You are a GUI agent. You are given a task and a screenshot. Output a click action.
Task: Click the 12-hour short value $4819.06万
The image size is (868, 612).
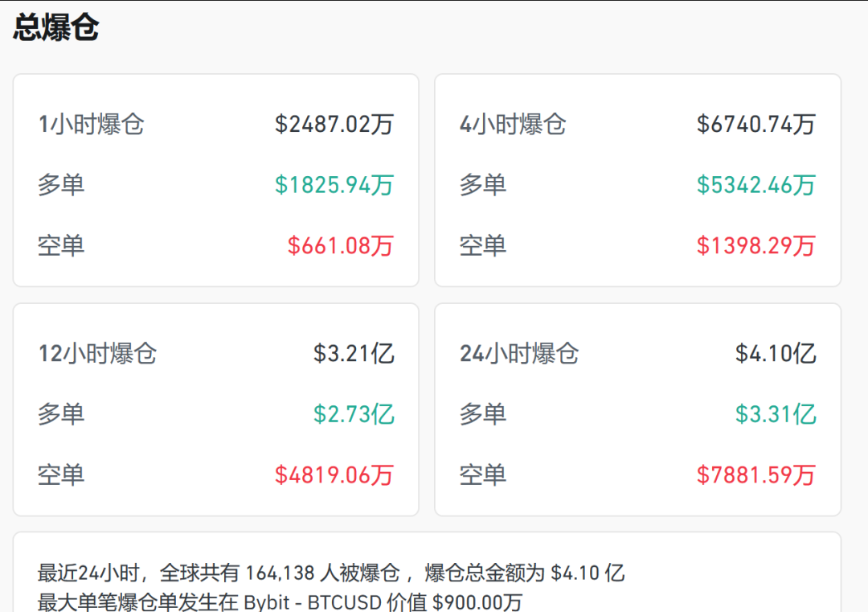coord(334,474)
